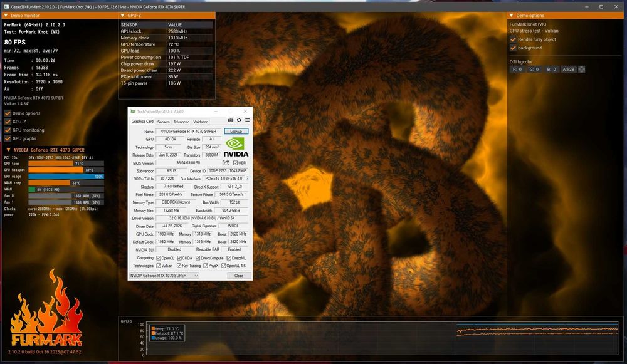Image resolution: width=627 pixels, height=364 pixels.
Task: Toggle the PhysX checkbox
Action: pyautogui.click(x=206, y=266)
